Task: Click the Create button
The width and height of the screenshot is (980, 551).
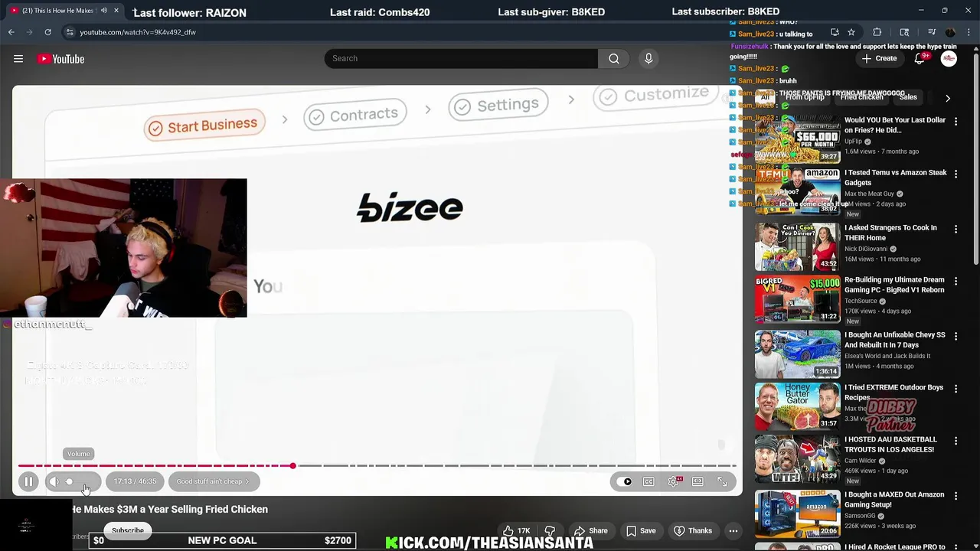Action: click(879, 59)
